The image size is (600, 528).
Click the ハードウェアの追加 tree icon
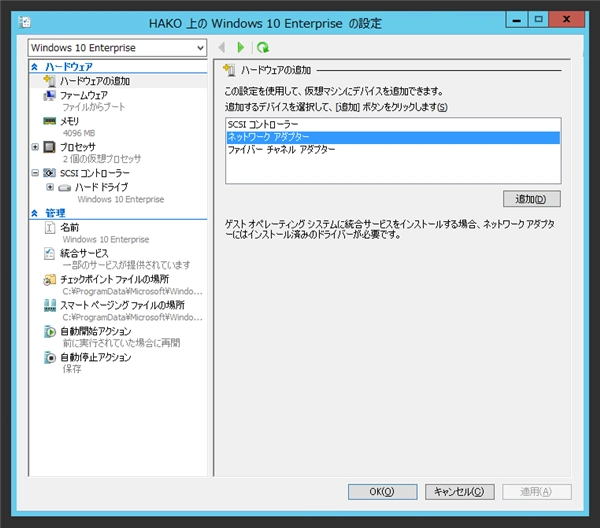(x=49, y=80)
